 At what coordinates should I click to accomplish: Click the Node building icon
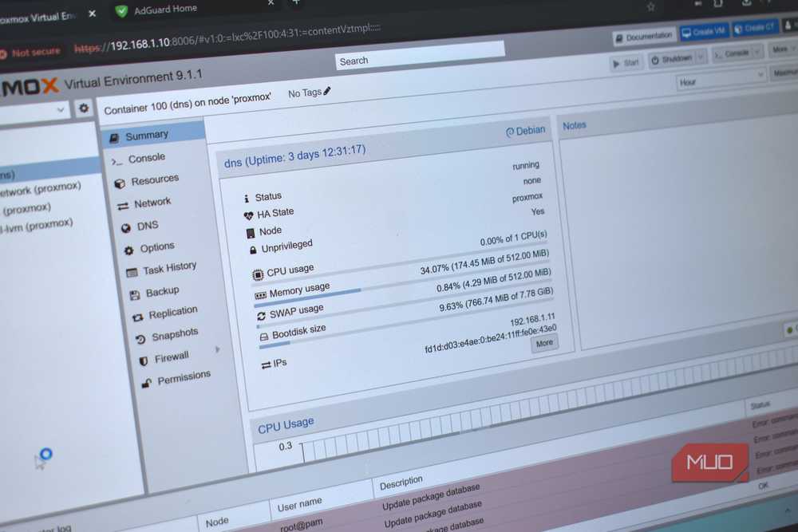[x=251, y=233]
